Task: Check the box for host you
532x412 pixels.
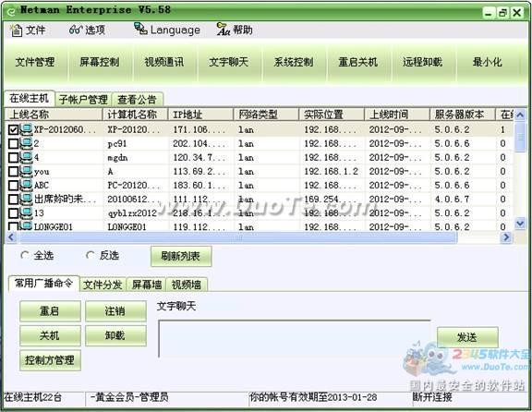Action: [13, 172]
